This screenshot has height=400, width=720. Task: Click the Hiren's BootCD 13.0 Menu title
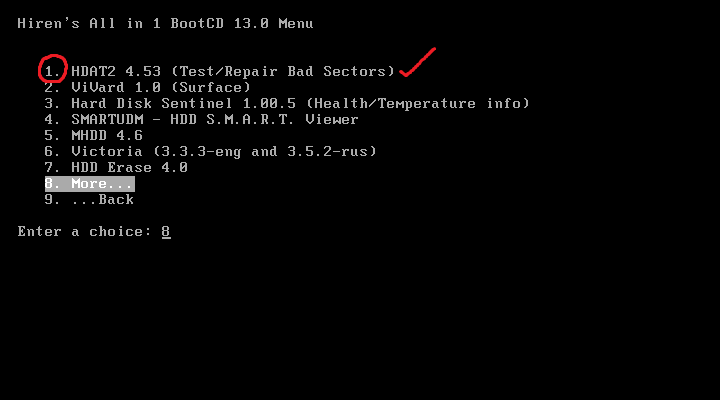pyautogui.click(x=165, y=24)
